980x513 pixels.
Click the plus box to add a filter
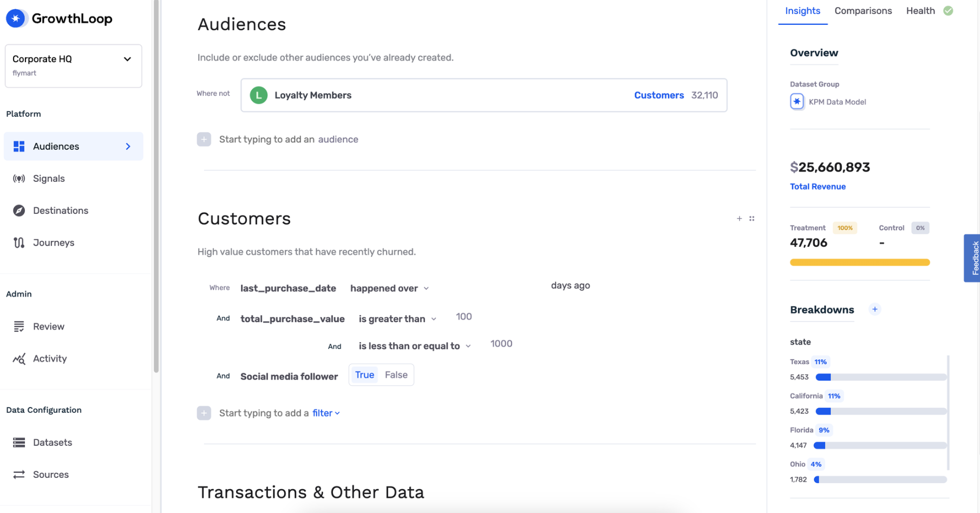click(x=204, y=413)
